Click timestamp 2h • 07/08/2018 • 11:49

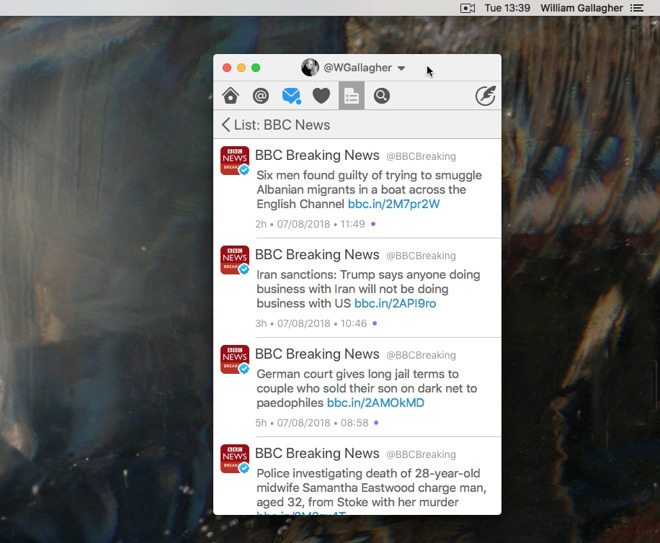310,224
